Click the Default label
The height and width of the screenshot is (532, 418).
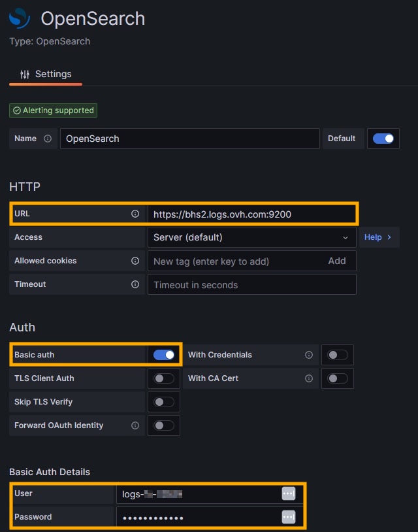point(342,139)
